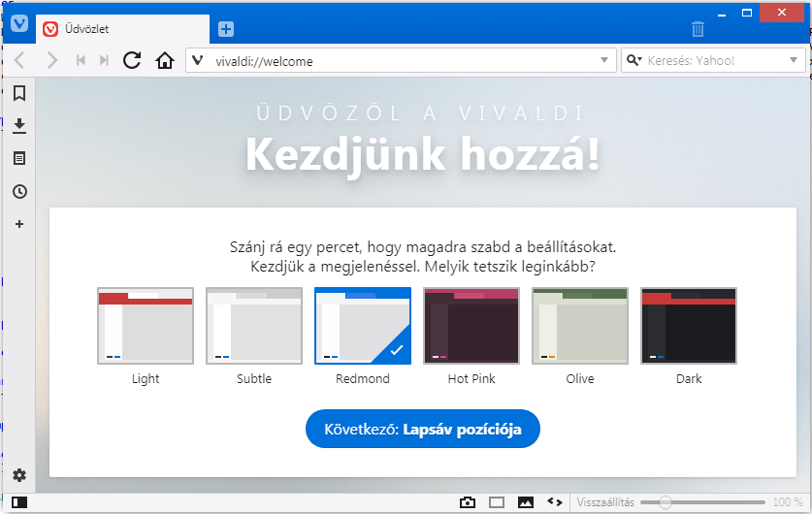Go forward one page

pos(51,60)
